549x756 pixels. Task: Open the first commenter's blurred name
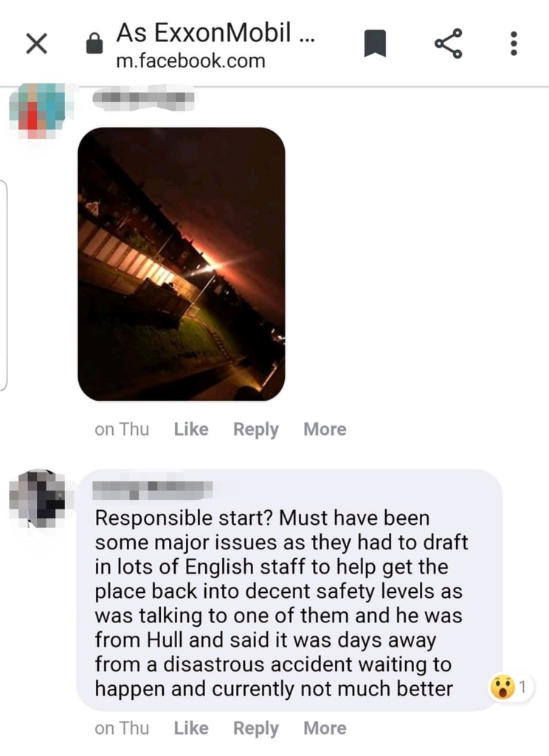[x=144, y=98]
